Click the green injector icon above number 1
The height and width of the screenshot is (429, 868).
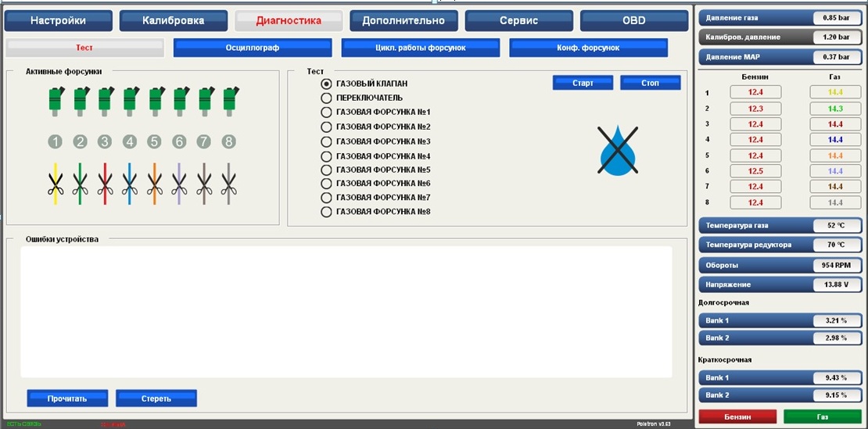pyautogui.click(x=55, y=101)
